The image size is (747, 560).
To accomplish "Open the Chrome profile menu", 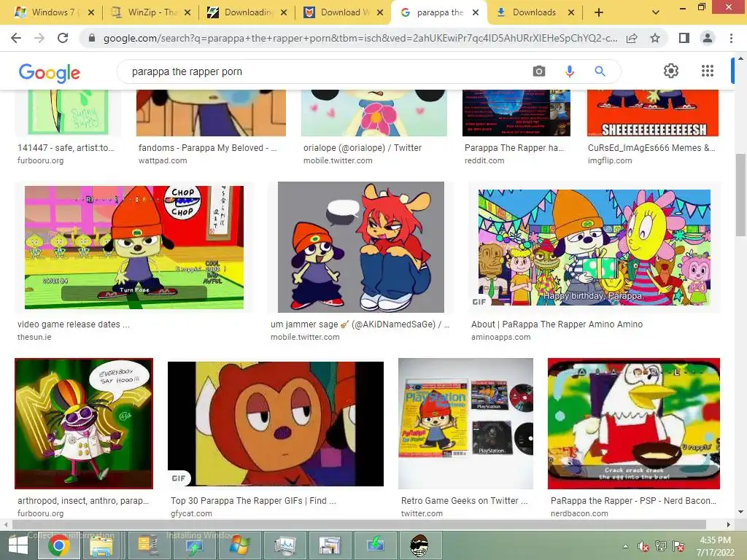I will [x=708, y=38].
